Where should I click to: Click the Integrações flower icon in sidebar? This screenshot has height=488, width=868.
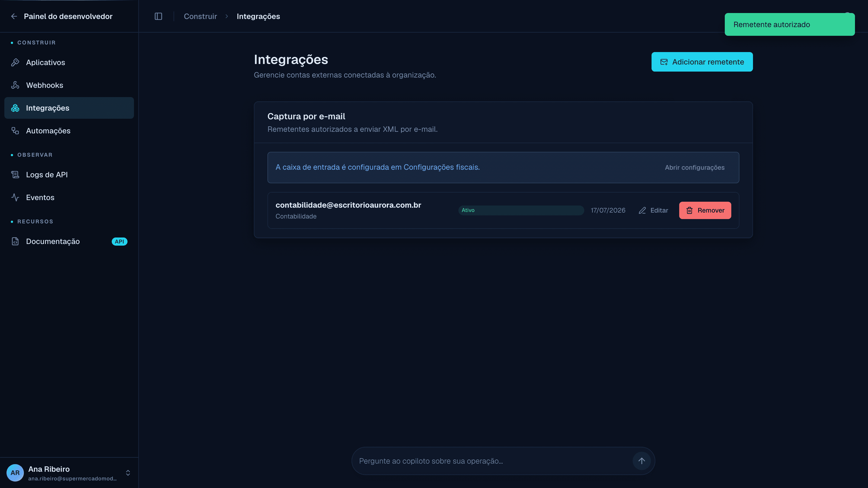click(15, 108)
